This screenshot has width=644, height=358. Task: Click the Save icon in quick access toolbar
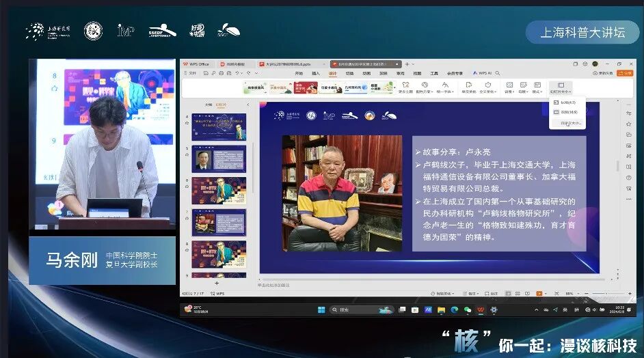coord(206,73)
